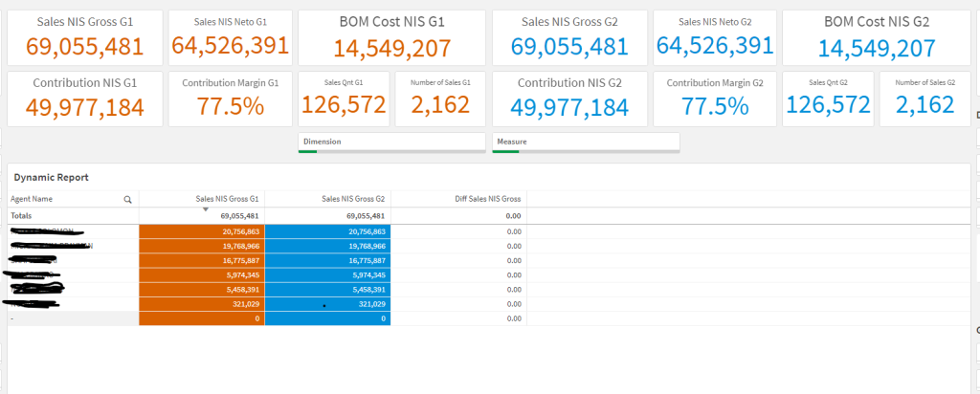
Task: Select the Number of Sales G1 KPI card
Action: coord(440,98)
